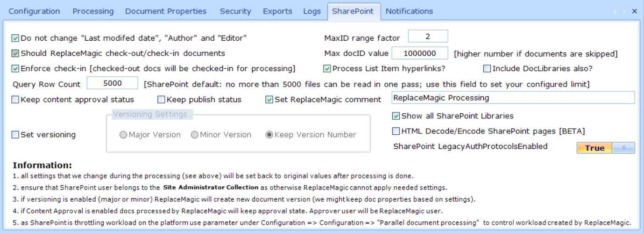Click information line 3 about versioning
Screen dimensions: 644x234
pyautogui.click(x=244, y=199)
